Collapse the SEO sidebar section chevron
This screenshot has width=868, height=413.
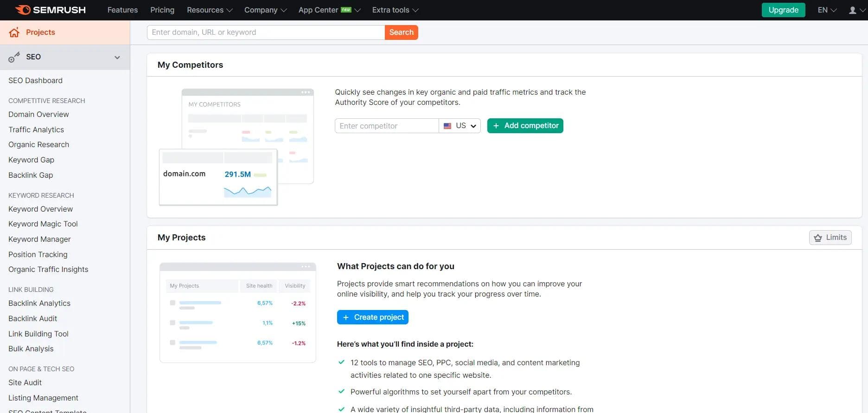pyautogui.click(x=117, y=57)
